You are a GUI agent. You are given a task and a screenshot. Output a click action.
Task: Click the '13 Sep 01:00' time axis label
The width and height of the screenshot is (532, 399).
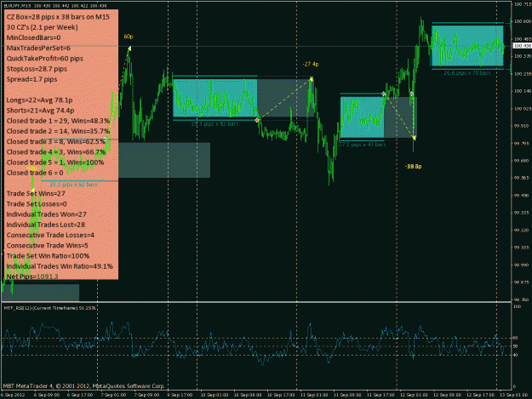coord(513,395)
